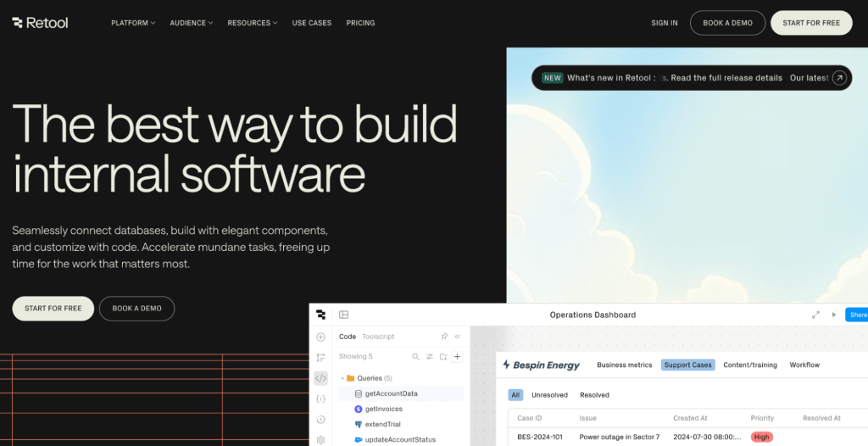
Task: Click the High priority tag
Action: (762, 438)
